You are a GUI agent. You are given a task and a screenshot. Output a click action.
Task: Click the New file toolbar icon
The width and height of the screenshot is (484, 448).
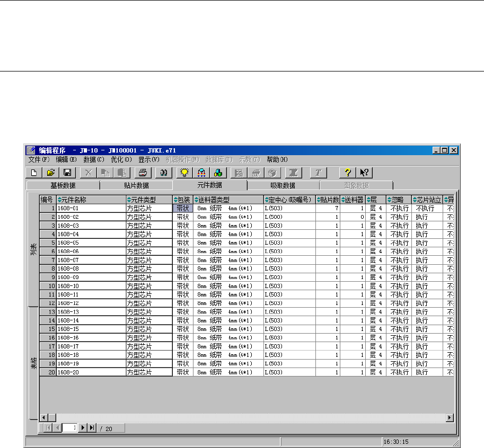(x=34, y=173)
